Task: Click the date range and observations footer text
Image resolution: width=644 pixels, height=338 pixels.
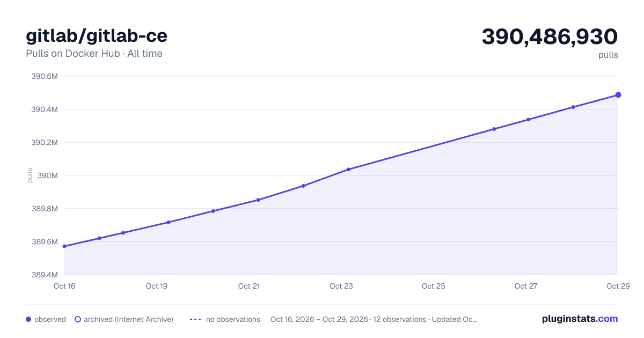Action: click(x=374, y=319)
